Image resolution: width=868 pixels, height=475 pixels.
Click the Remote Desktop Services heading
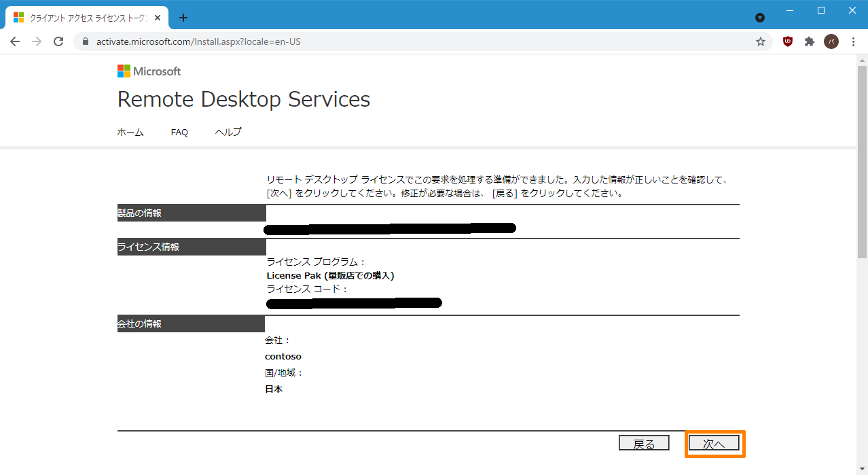(x=244, y=99)
